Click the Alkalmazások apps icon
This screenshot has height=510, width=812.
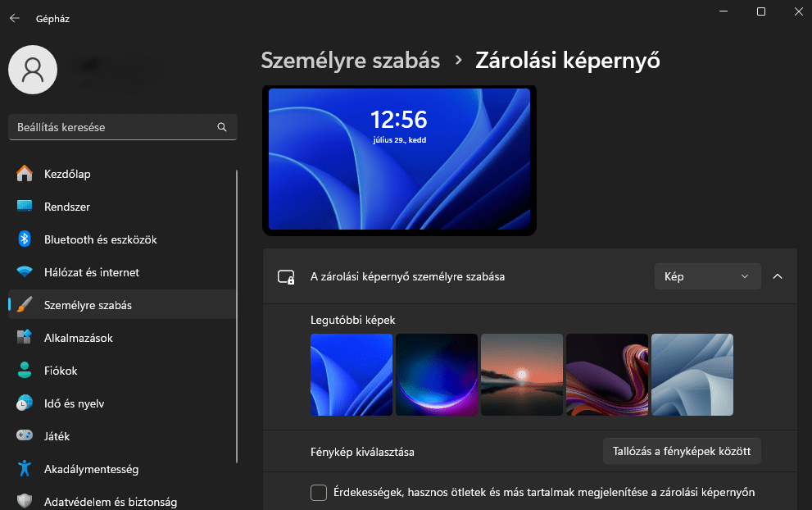25,338
